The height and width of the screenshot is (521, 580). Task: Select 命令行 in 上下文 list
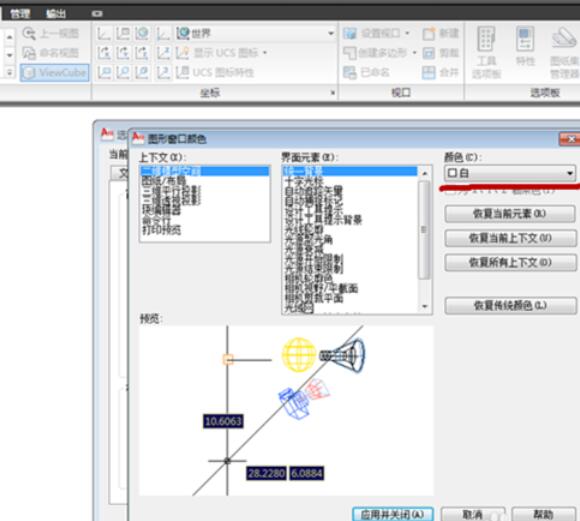point(205,220)
